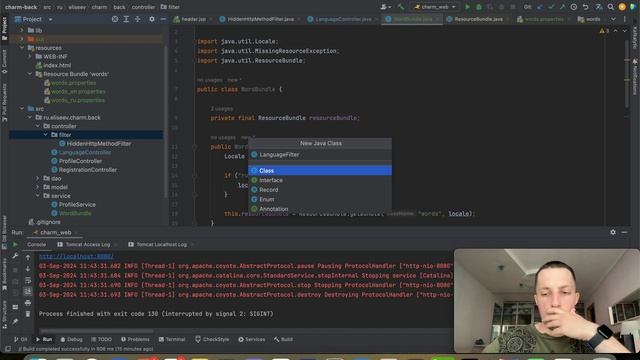Toggle soft-wrap in console
Screen dimensions: 640x360
[28, 280]
